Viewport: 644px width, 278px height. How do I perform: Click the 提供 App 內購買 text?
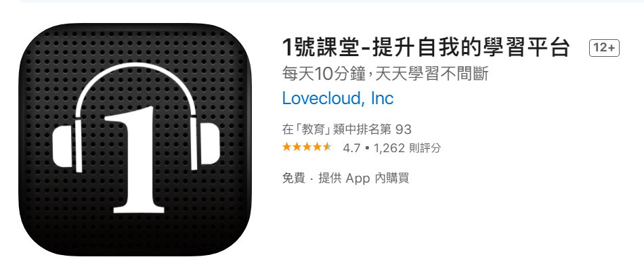[x=364, y=179]
